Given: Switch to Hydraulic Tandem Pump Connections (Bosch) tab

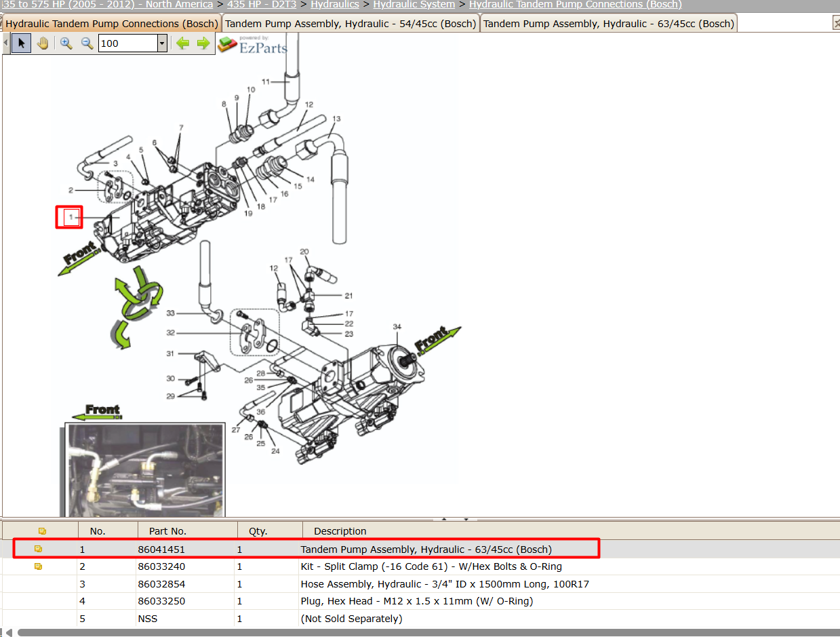Looking at the screenshot, I should (x=112, y=24).
